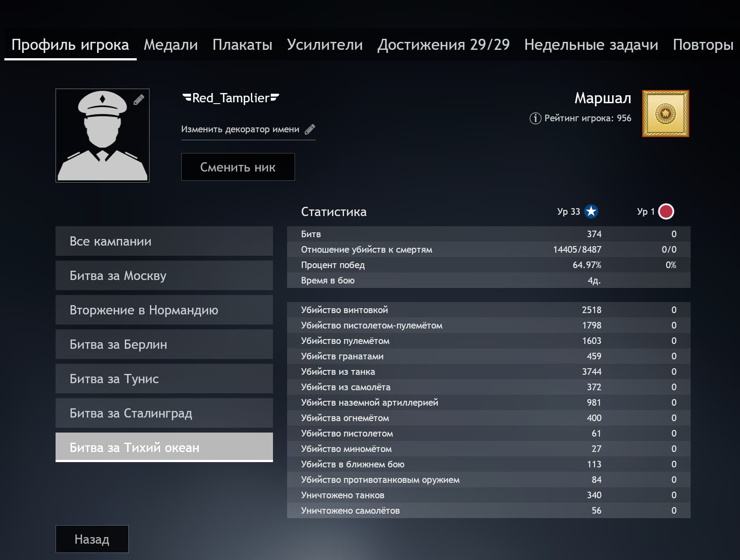Viewport: 740px width, 560px height.
Task: Click the player rating info icon
Action: pyautogui.click(x=535, y=118)
